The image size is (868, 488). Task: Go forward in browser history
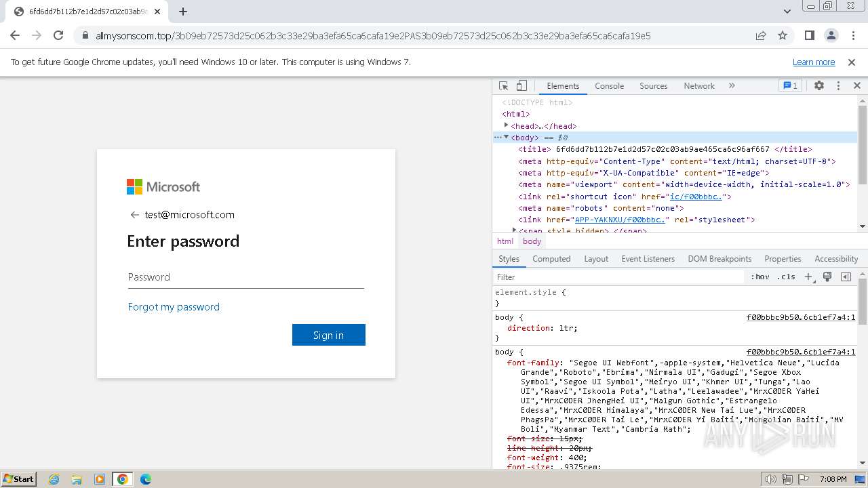[37, 35]
